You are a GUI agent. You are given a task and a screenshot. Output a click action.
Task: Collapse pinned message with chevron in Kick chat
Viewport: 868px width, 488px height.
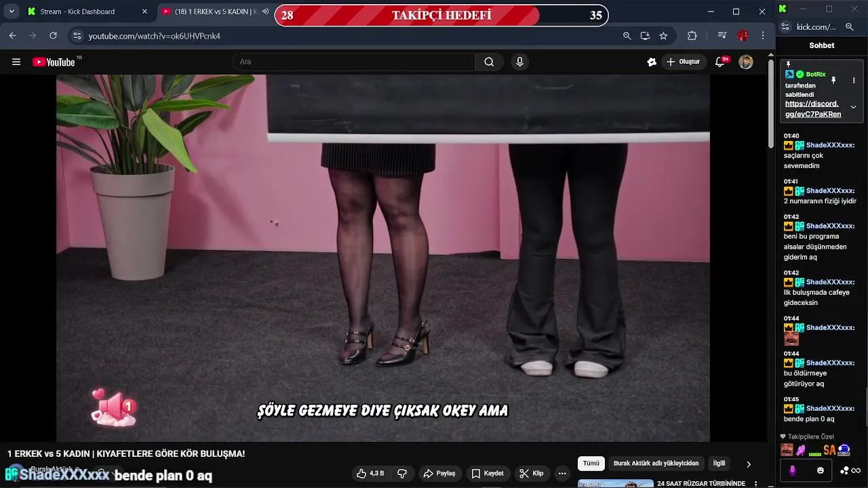pos(853,107)
